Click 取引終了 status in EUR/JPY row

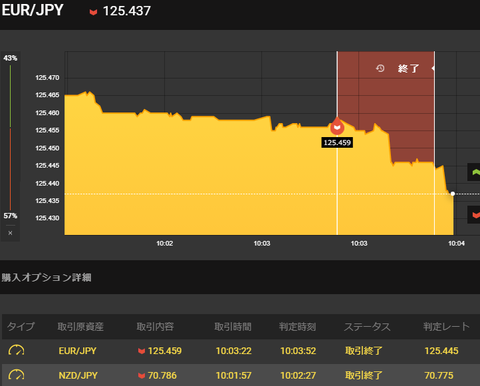point(364,351)
